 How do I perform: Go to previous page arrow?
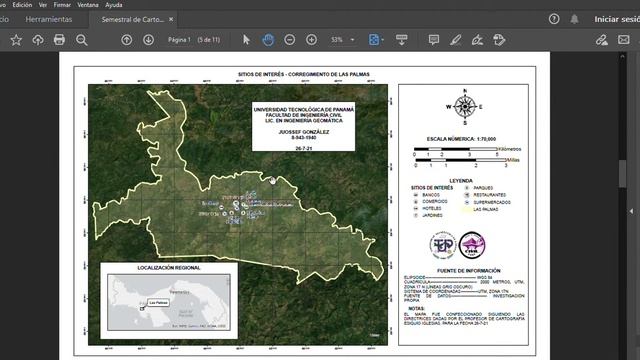[127, 40]
